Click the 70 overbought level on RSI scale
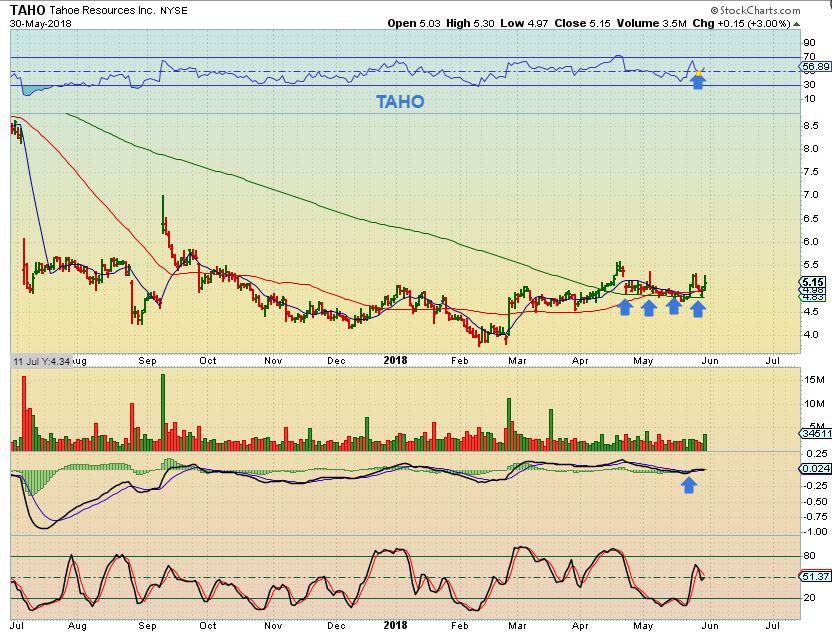Screen dimensions: 832x634 pos(809,57)
